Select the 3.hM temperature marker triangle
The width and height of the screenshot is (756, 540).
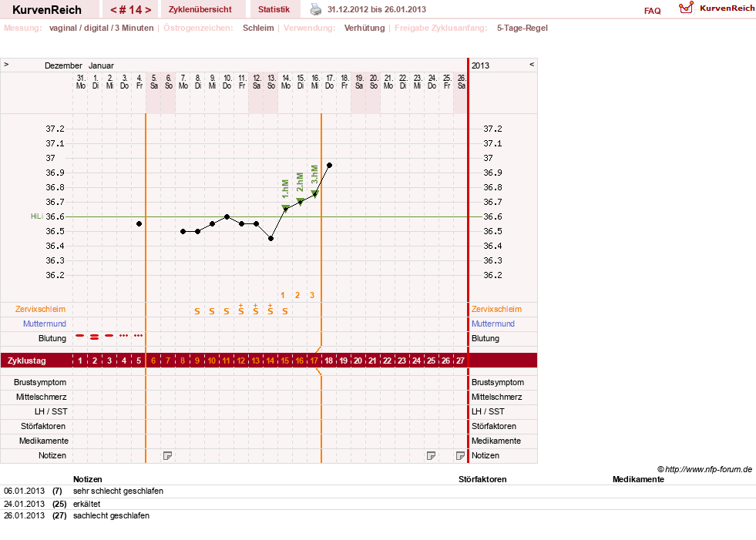pos(315,194)
